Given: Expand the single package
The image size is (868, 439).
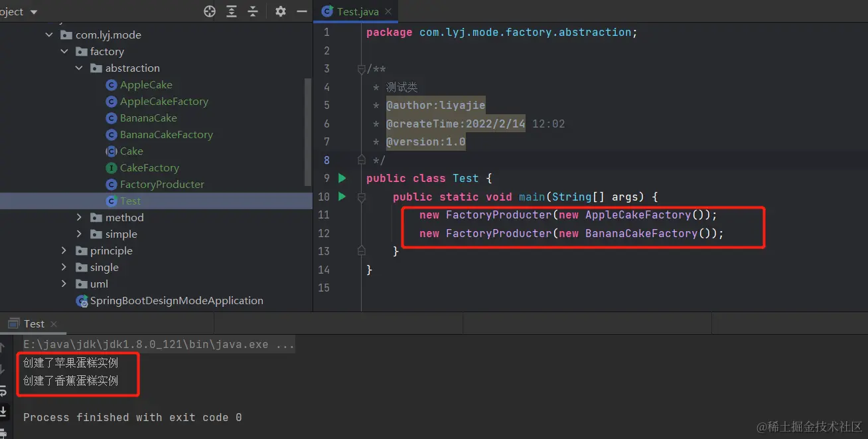Looking at the screenshot, I should 64,267.
